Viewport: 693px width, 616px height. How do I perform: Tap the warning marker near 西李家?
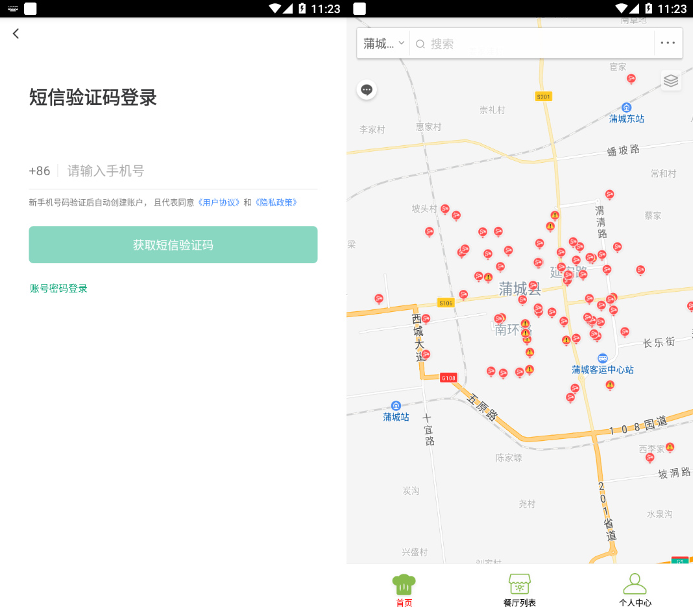[670, 447]
